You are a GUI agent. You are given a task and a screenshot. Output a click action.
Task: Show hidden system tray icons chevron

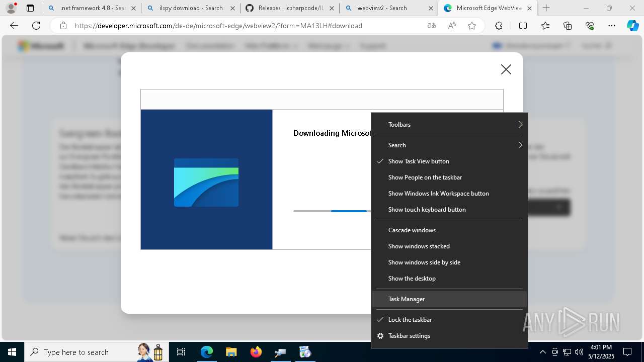click(542, 352)
